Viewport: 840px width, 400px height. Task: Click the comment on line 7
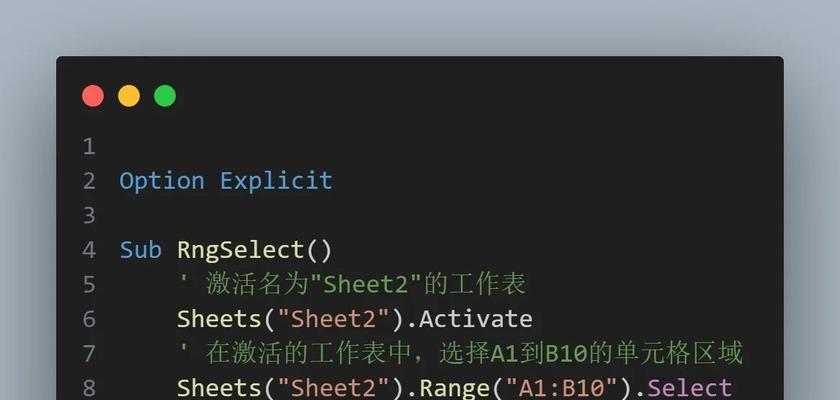click(x=460, y=353)
